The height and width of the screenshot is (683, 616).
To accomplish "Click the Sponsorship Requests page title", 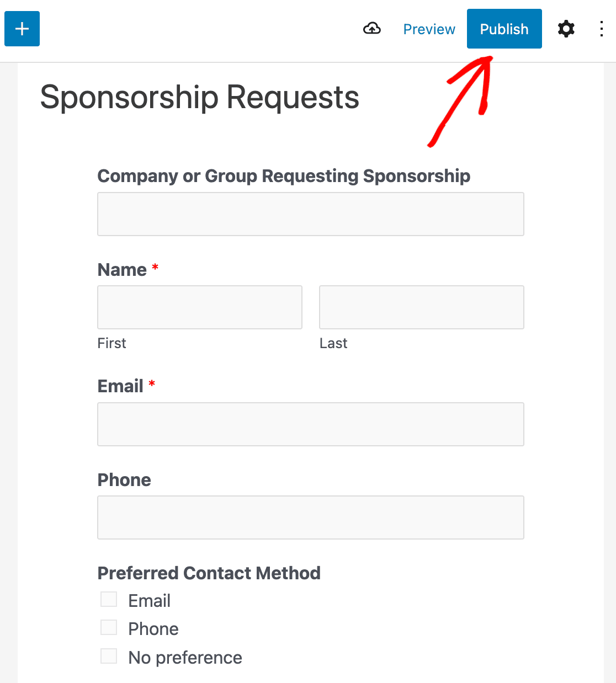I will 200,98.
